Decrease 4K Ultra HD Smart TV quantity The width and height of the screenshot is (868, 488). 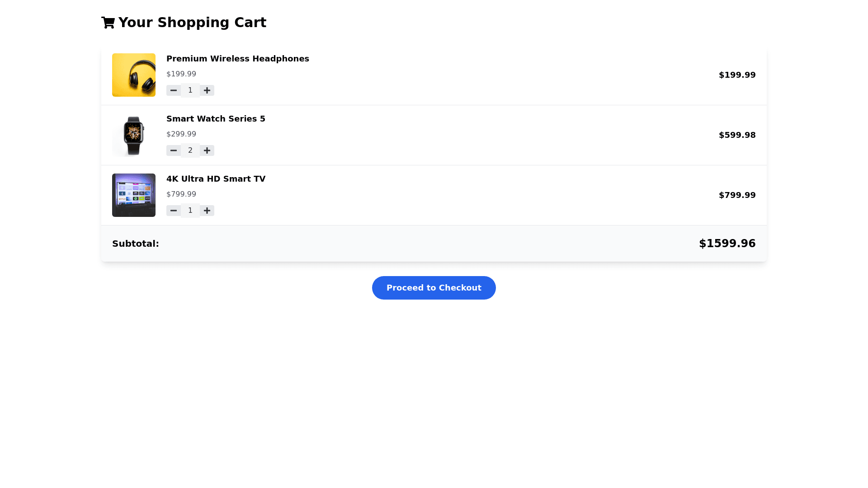174,211
